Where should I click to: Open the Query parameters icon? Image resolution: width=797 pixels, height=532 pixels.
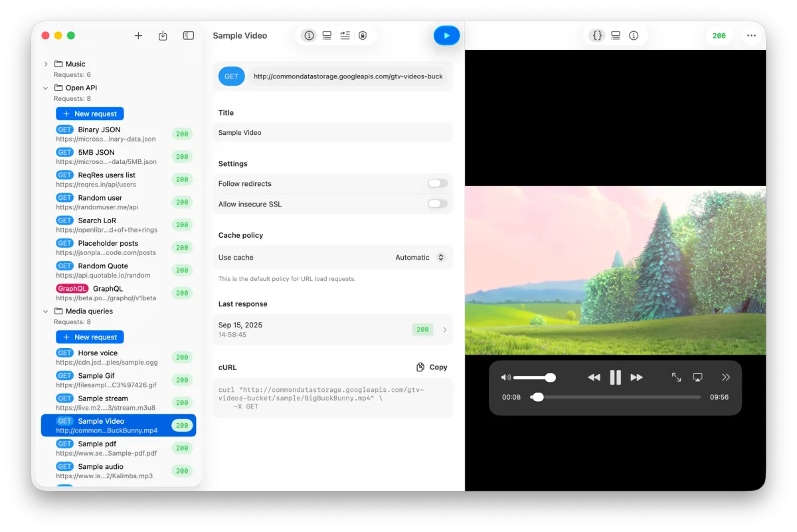tap(345, 35)
